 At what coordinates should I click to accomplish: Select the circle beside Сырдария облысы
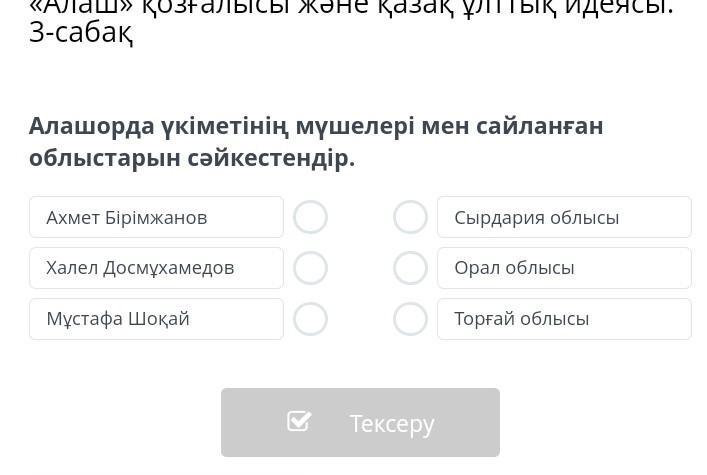coord(410,217)
